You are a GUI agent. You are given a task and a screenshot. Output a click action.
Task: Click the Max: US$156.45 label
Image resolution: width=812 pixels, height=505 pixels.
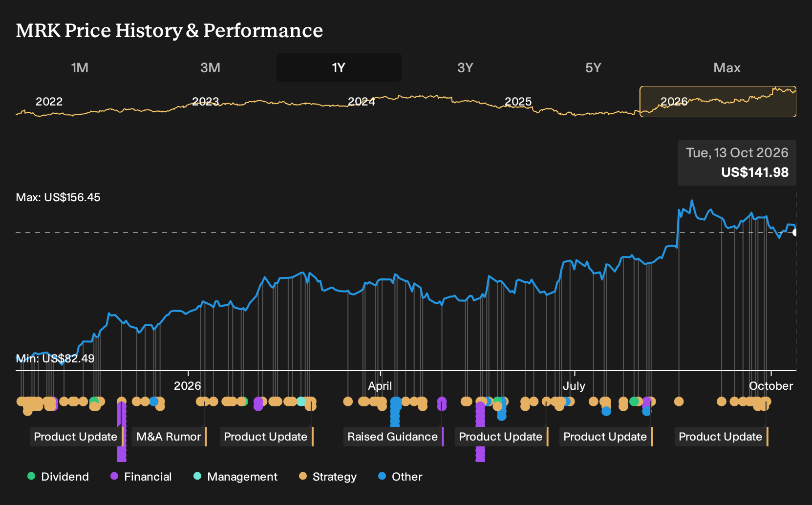58,197
